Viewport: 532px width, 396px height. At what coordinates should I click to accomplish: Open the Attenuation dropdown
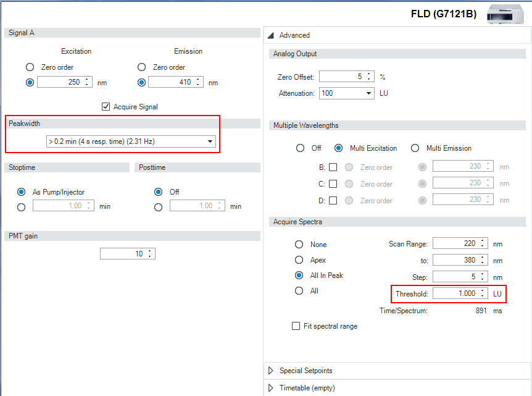pos(369,93)
